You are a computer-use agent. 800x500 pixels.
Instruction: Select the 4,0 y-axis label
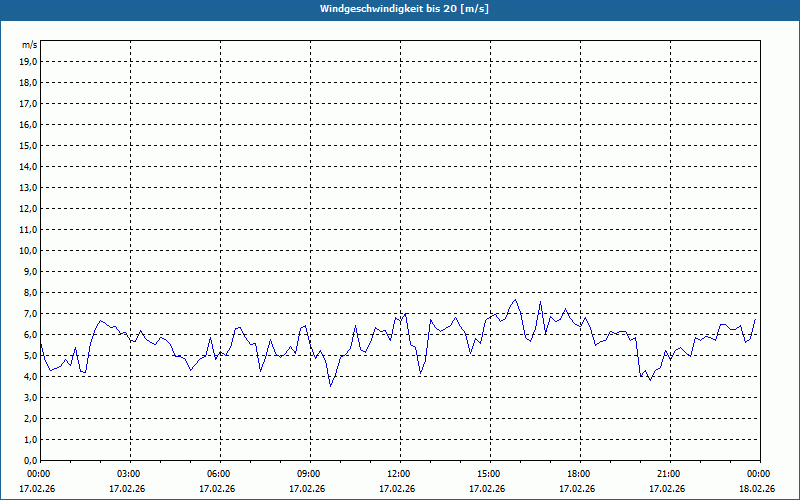tap(31, 377)
